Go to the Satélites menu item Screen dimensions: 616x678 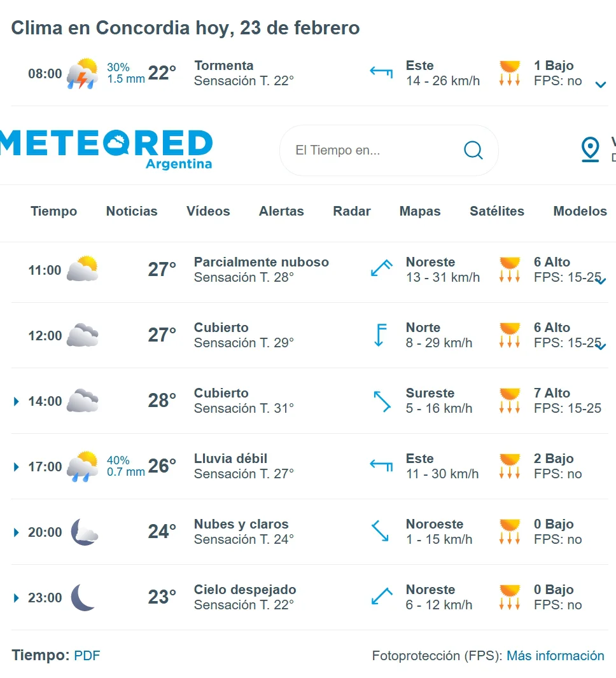pyautogui.click(x=497, y=211)
